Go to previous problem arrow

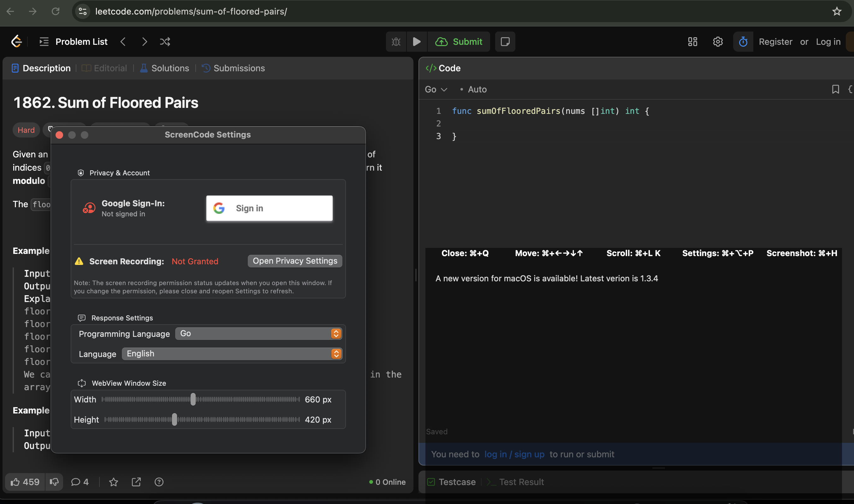pos(123,41)
